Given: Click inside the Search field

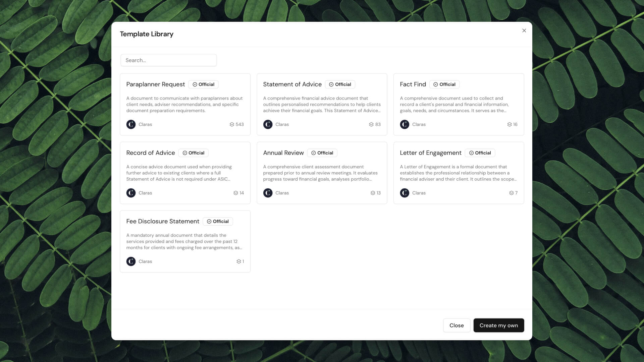Looking at the screenshot, I should pos(168,60).
